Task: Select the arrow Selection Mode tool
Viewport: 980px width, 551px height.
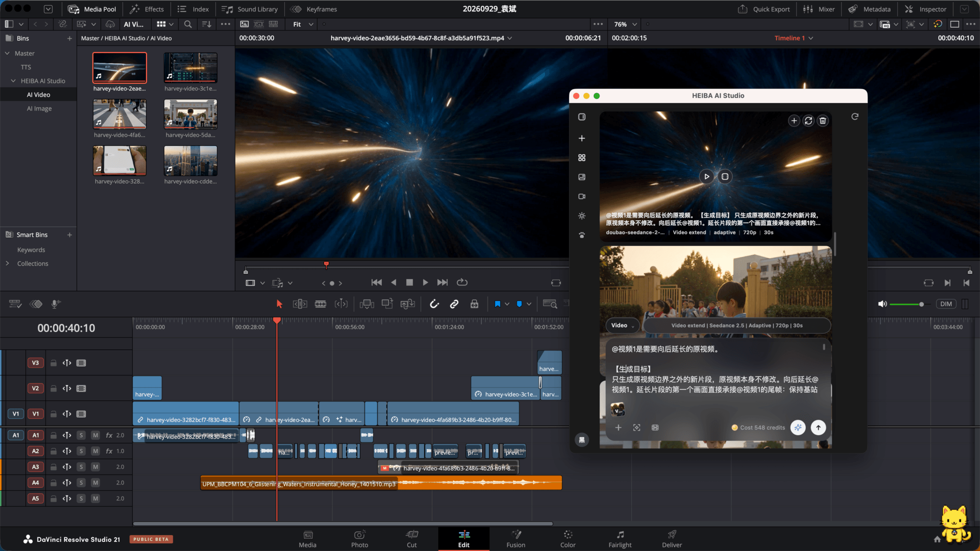Action: pos(279,304)
